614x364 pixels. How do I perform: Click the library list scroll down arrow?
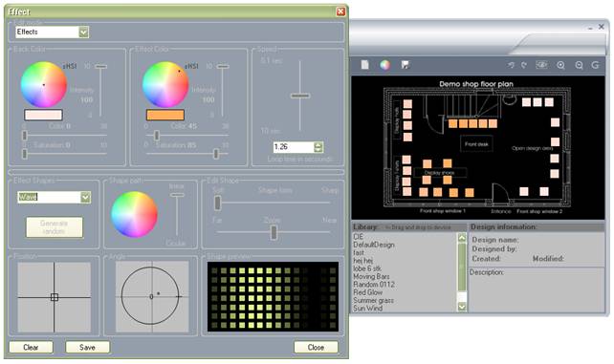tap(462, 307)
